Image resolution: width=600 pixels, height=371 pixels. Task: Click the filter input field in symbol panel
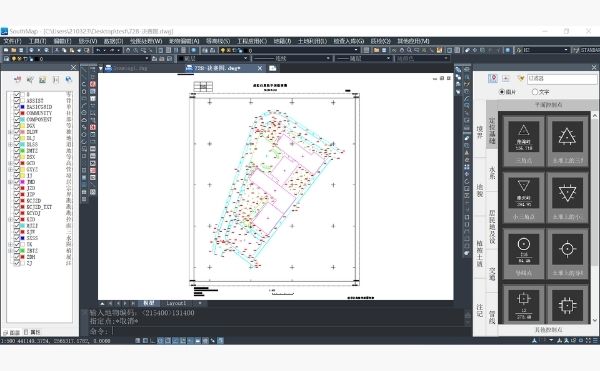tap(562, 79)
